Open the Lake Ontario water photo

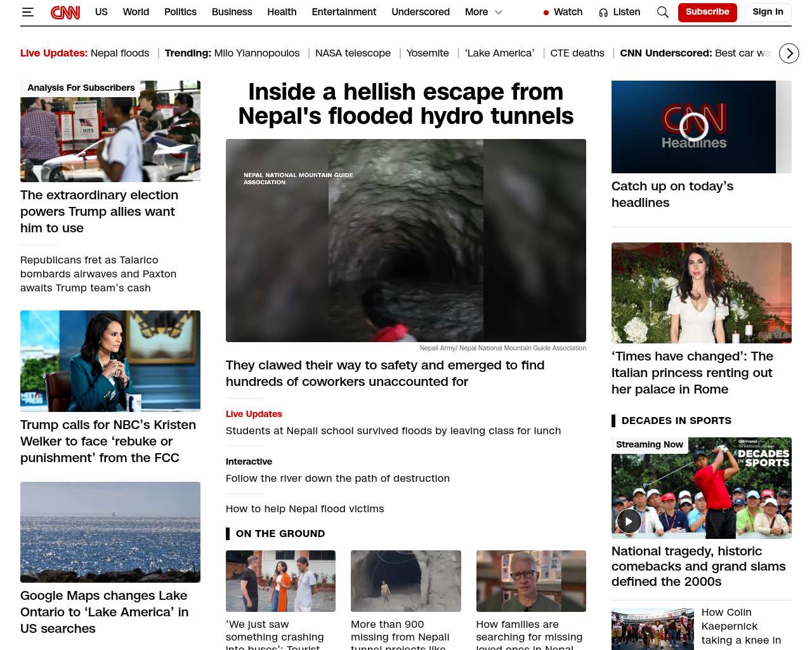(110, 532)
